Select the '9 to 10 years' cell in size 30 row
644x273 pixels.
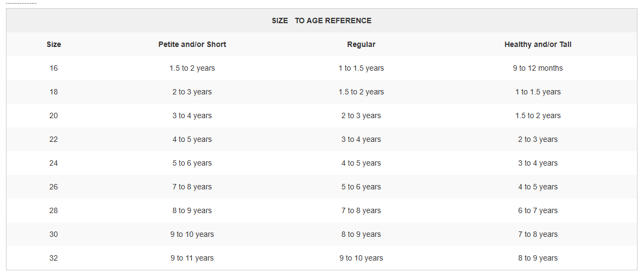click(x=192, y=234)
